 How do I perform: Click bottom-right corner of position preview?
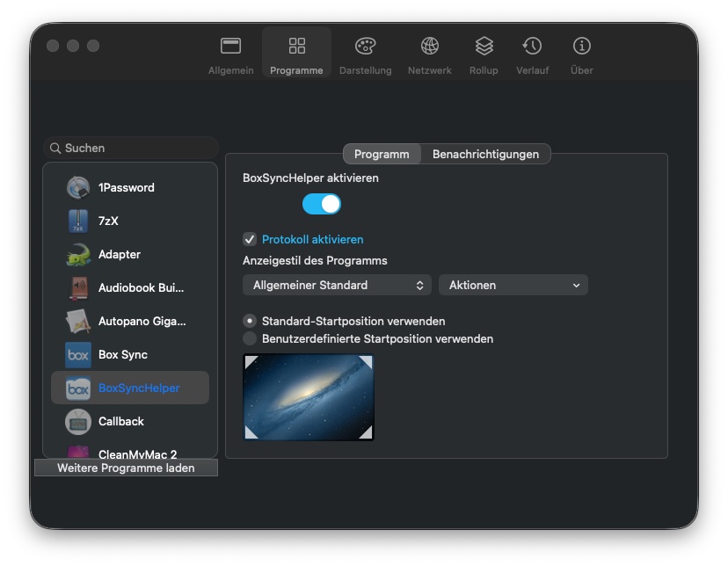pos(367,433)
